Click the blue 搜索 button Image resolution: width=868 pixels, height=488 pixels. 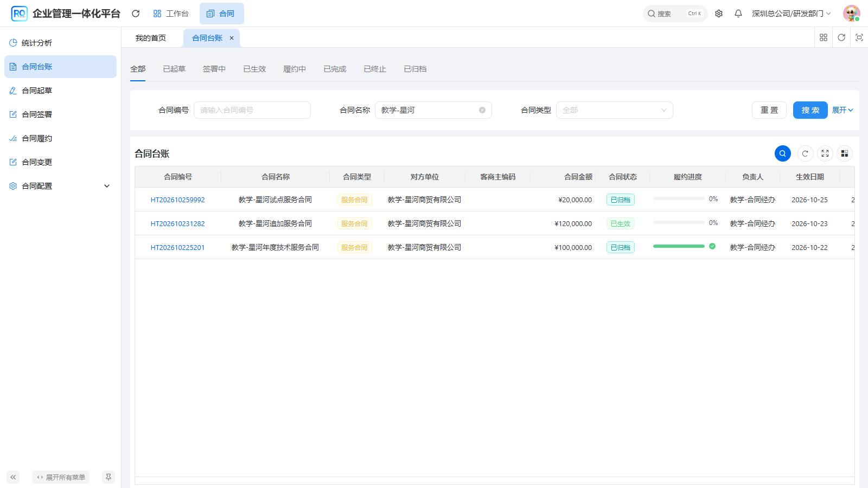point(810,110)
